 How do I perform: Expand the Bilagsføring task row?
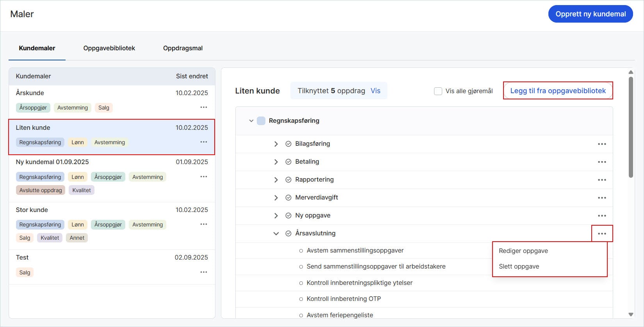276,144
